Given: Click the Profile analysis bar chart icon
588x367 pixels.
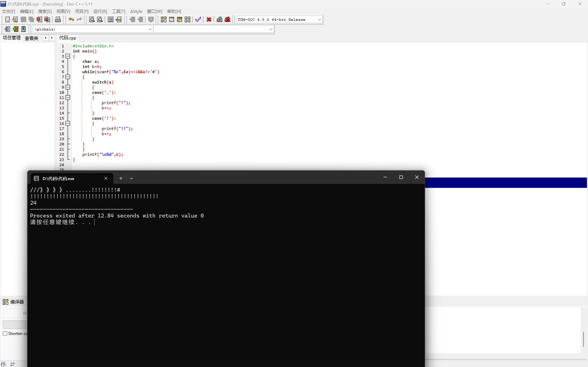Looking at the screenshot, I should (x=219, y=20).
